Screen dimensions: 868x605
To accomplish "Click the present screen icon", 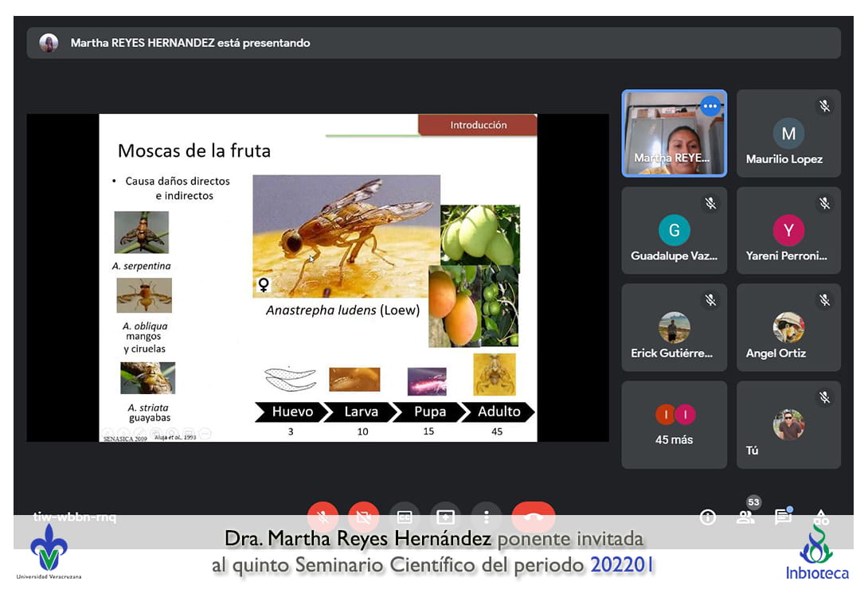I will pos(445,517).
